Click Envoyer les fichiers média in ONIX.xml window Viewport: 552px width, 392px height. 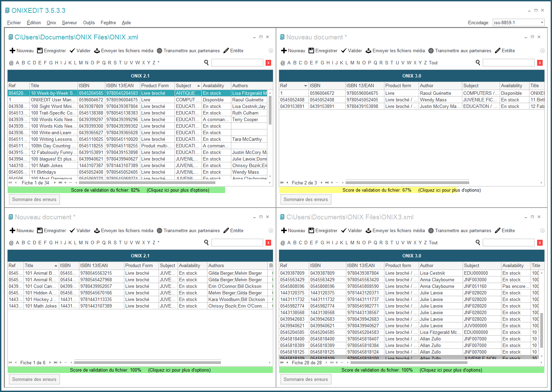[124, 51]
